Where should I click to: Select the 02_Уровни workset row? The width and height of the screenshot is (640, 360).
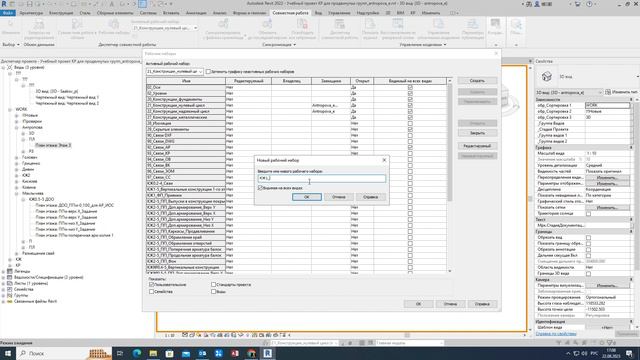pyautogui.click(x=186, y=93)
